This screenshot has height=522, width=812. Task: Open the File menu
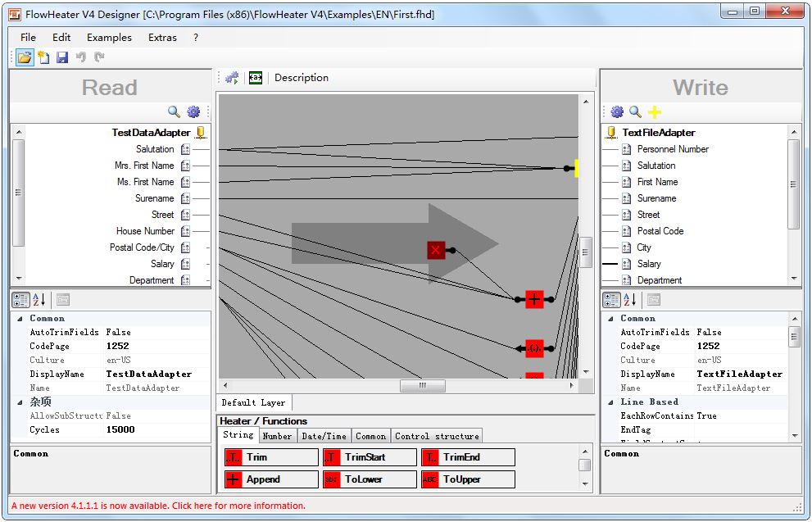point(28,38)
